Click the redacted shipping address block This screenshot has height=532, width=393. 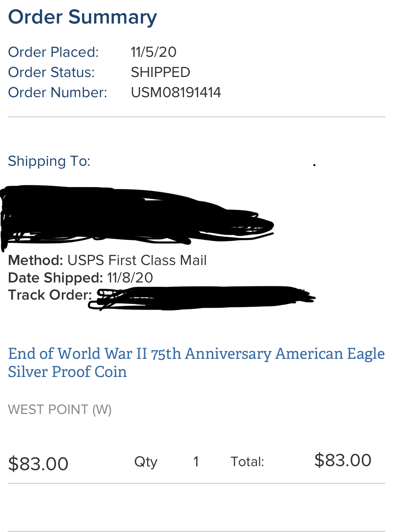click(137, 215)
